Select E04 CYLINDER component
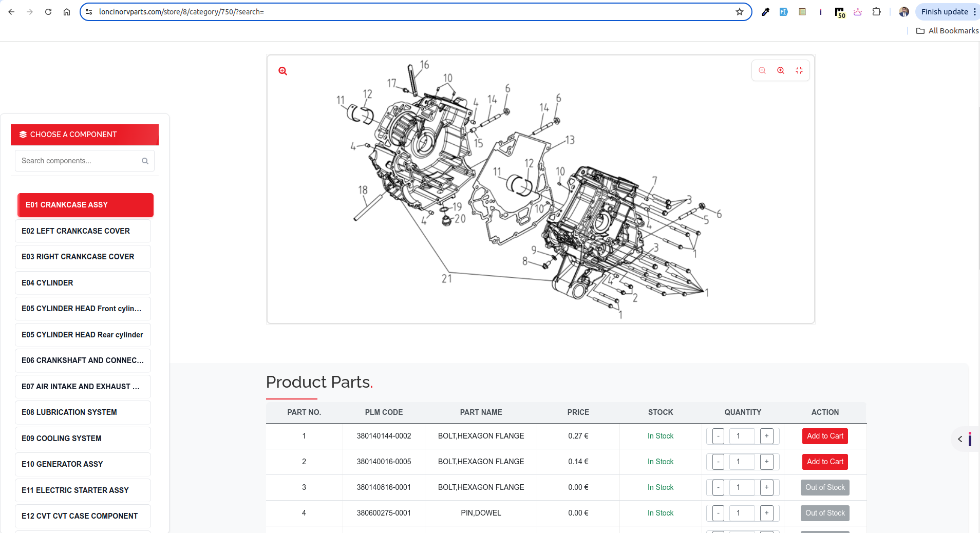Image resolution: width=980 pixels, height=533 pixels. pos(83,283)
